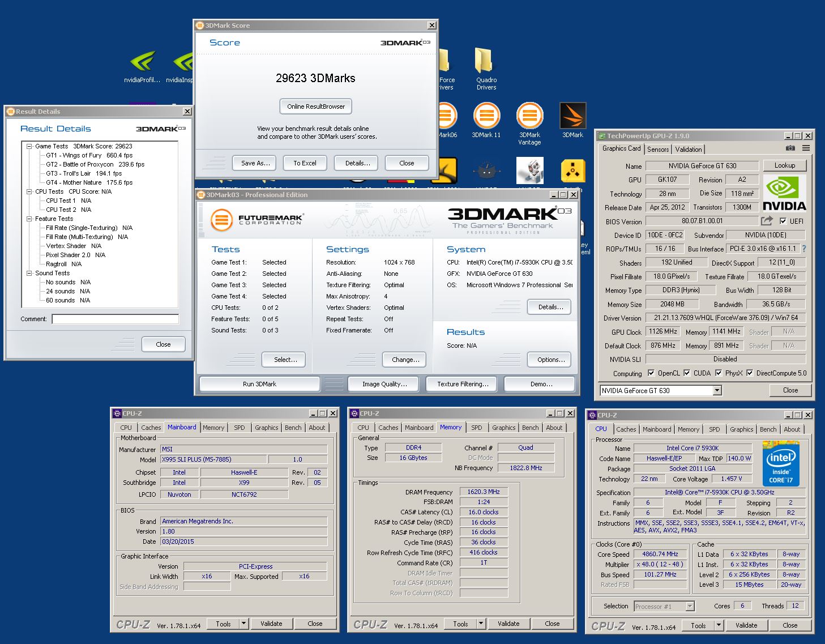
Task: Open SPD tab in CPU-Z Mainboard window
Action: 240,428
